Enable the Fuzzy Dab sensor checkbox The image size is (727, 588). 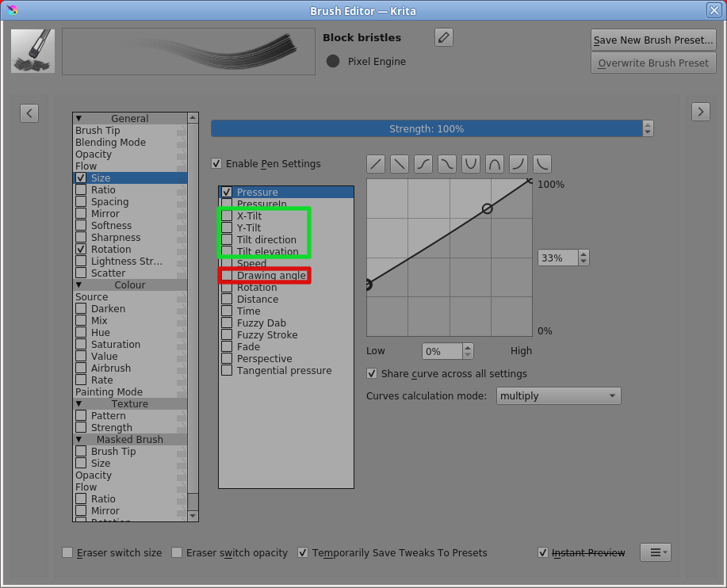(x=227, y=323)
